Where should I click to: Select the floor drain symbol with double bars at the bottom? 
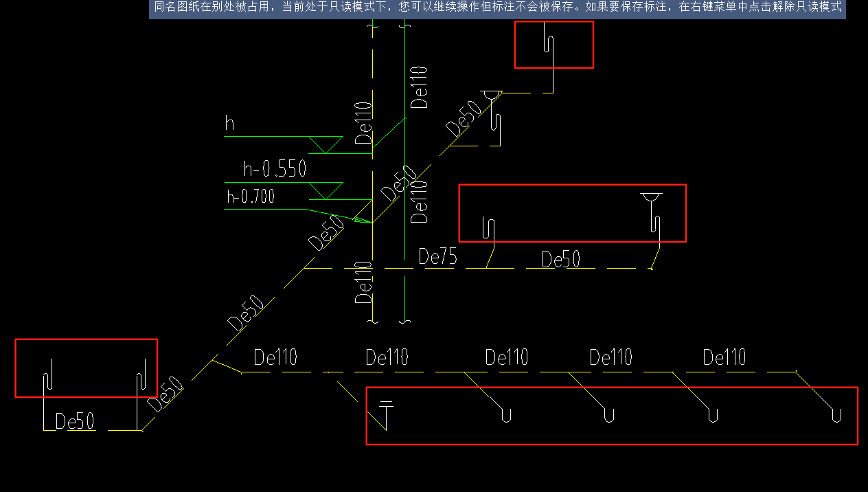tap(387, 414)
